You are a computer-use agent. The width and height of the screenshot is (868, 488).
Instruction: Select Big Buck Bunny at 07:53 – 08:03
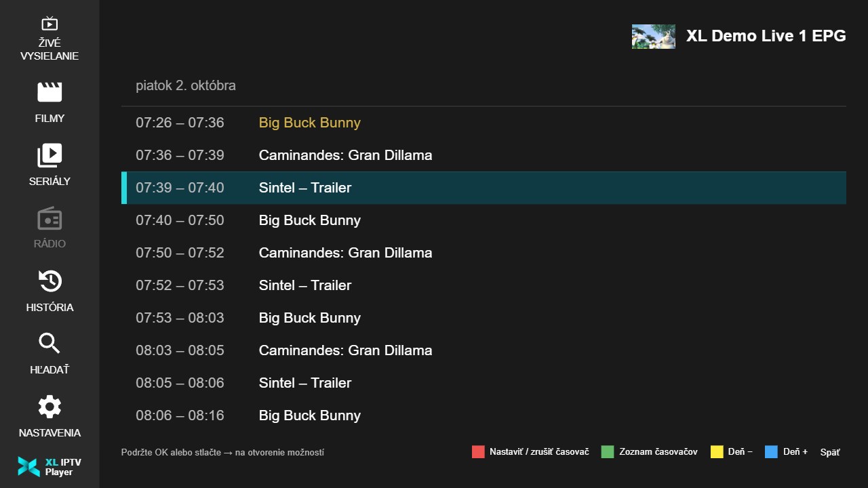click(484, 318)
